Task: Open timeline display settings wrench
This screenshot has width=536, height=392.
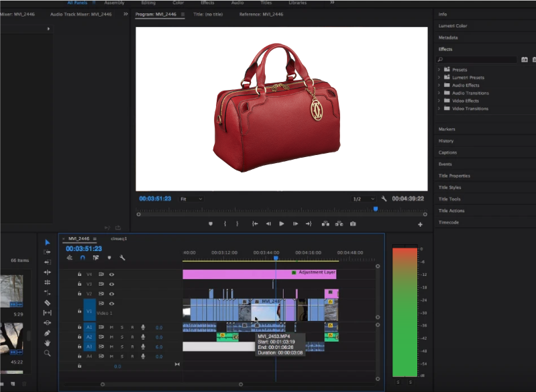Action: click(x=122, y=258)
